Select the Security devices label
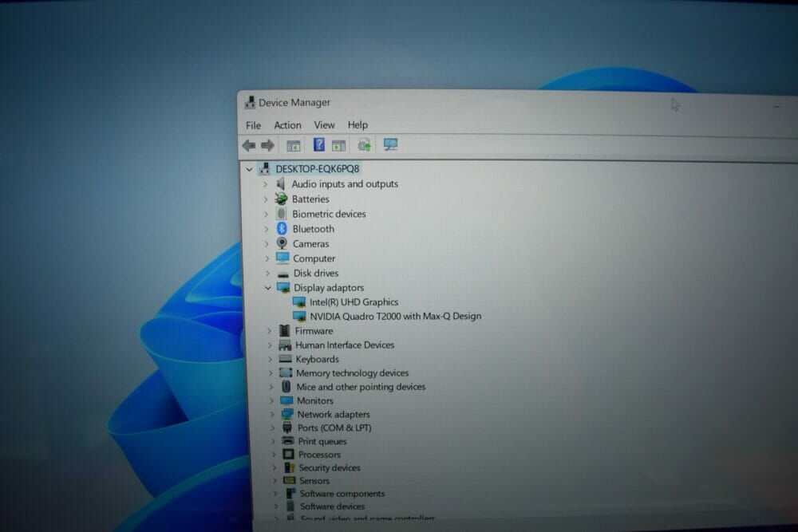The image size is (798, 532). [330, 467]
